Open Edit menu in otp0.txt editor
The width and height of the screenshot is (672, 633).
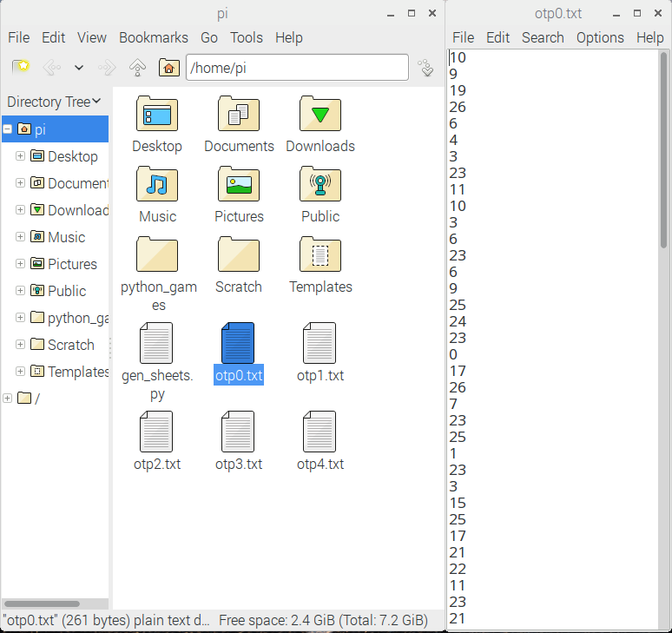click(498, 37)
